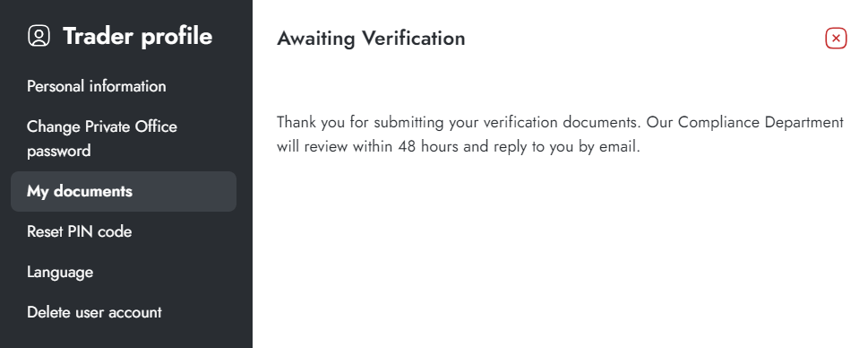Select Delete user account in sidebar

click(x=94, y=312)
